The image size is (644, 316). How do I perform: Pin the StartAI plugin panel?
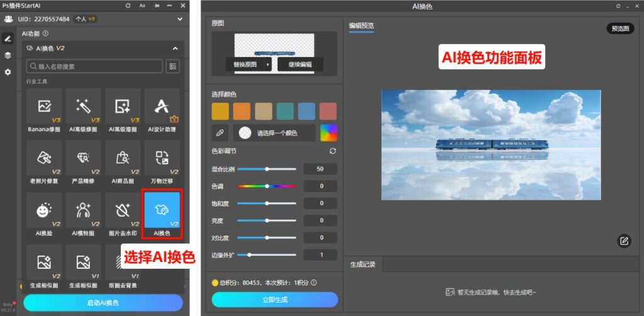[156, 6]
